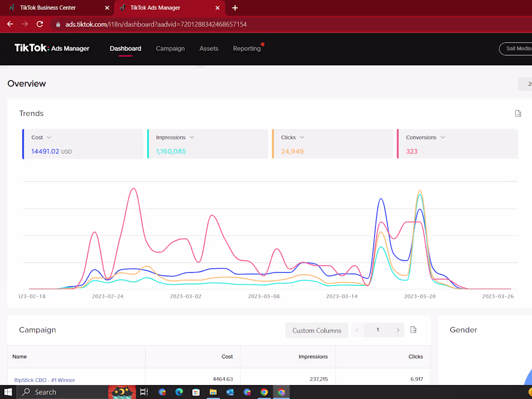Click the Custom Columns button
Screen dimensions: 532x399
pos(317,330)
